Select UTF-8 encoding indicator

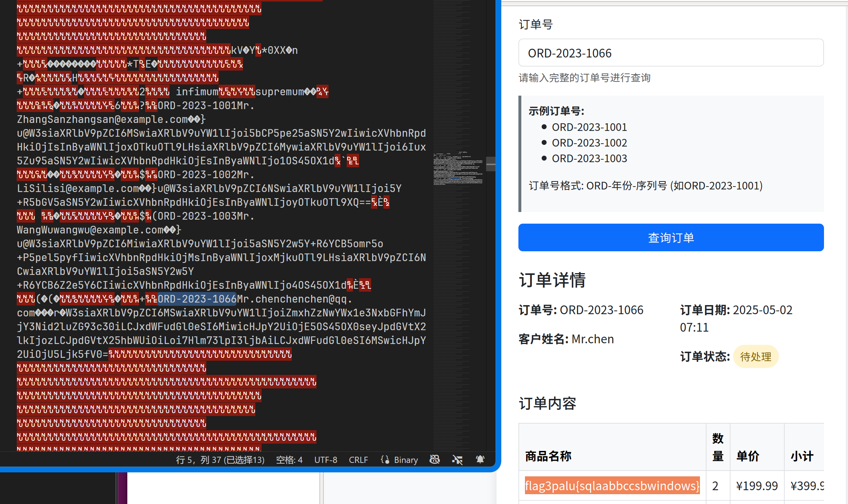[x=326, y=460]
